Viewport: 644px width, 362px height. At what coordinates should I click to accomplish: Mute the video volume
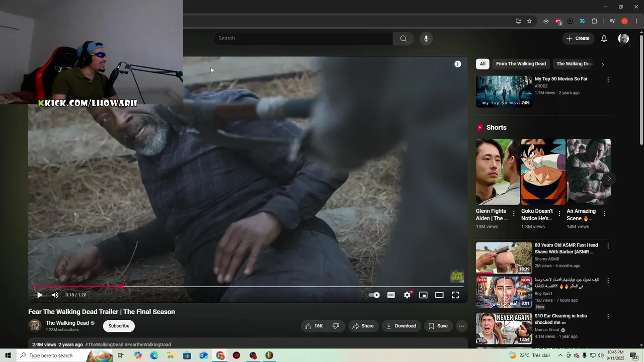pyautogui.click(x=55, y=295)
